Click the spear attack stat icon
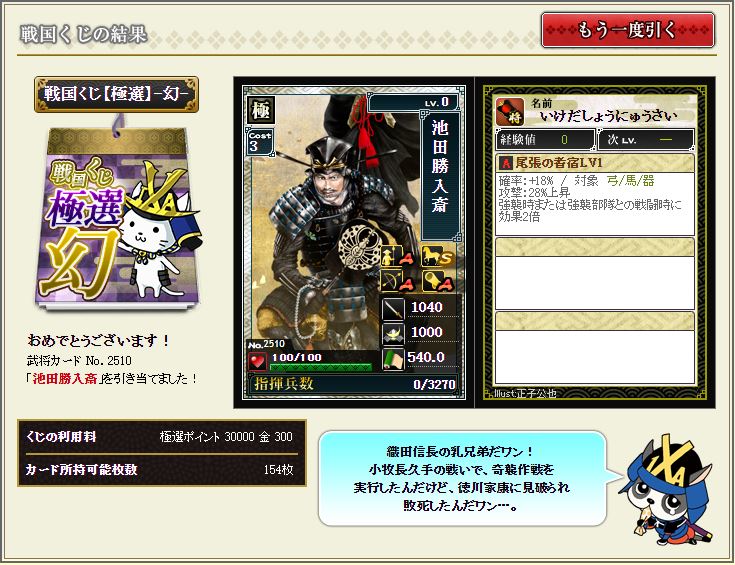Screen dimensions: 735x565 pos(393,309)
